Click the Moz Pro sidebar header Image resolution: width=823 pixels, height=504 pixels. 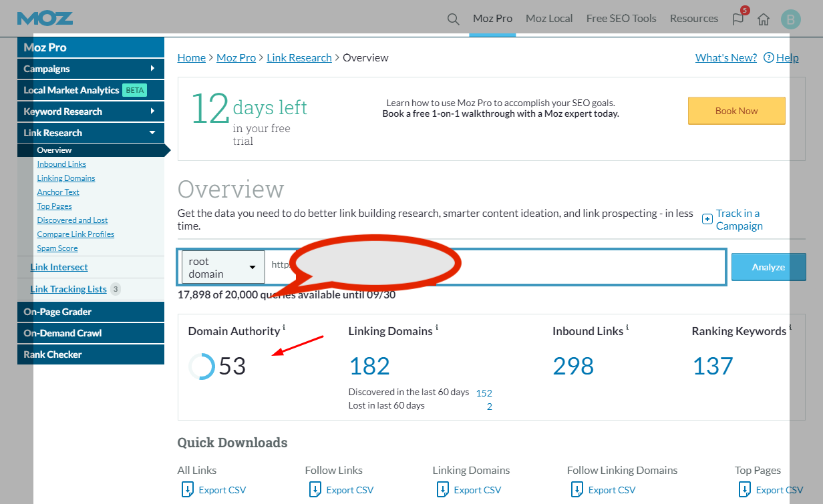pyautogui.click(x=91, y=47)
